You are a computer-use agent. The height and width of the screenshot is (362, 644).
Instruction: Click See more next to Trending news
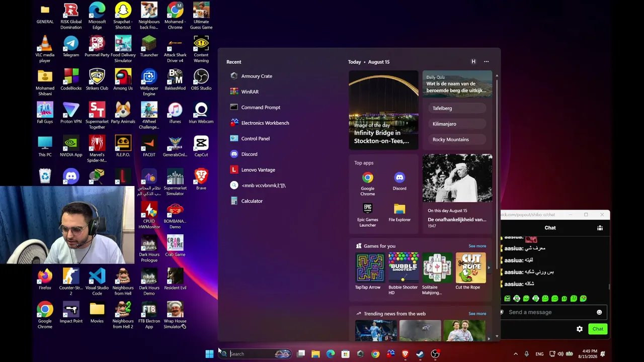477,314
